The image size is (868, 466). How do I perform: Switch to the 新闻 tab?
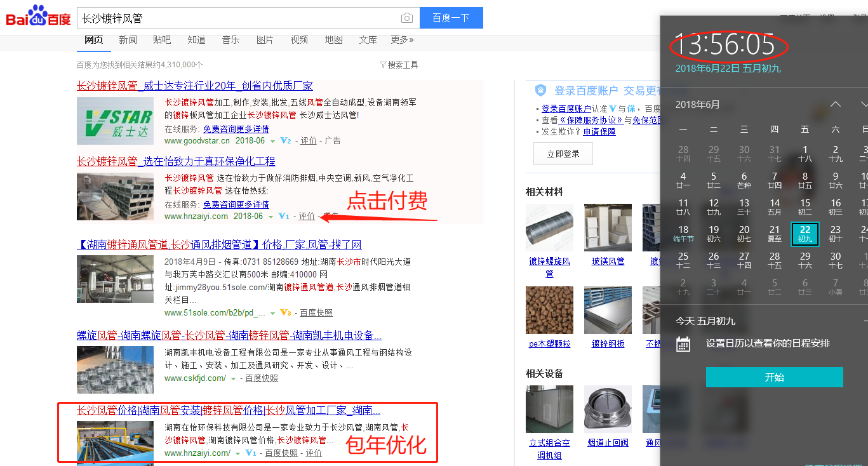click(x=128, y=39)
